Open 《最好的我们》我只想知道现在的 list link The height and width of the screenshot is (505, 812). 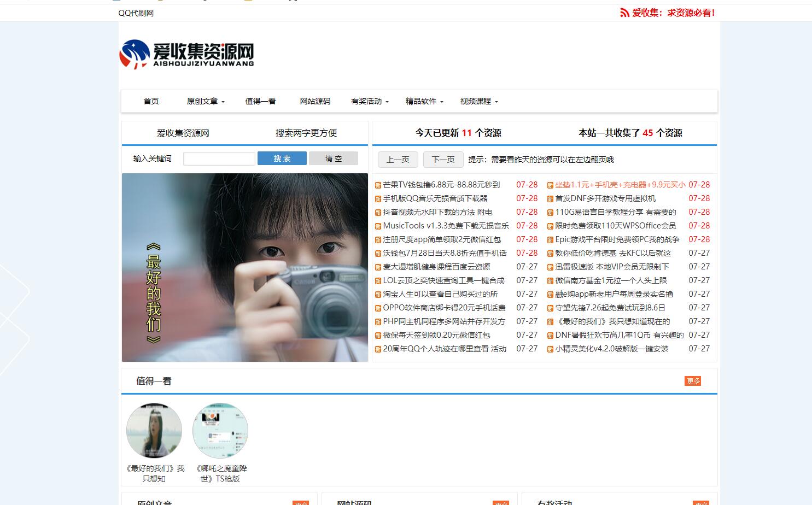(x=612, y=321)
